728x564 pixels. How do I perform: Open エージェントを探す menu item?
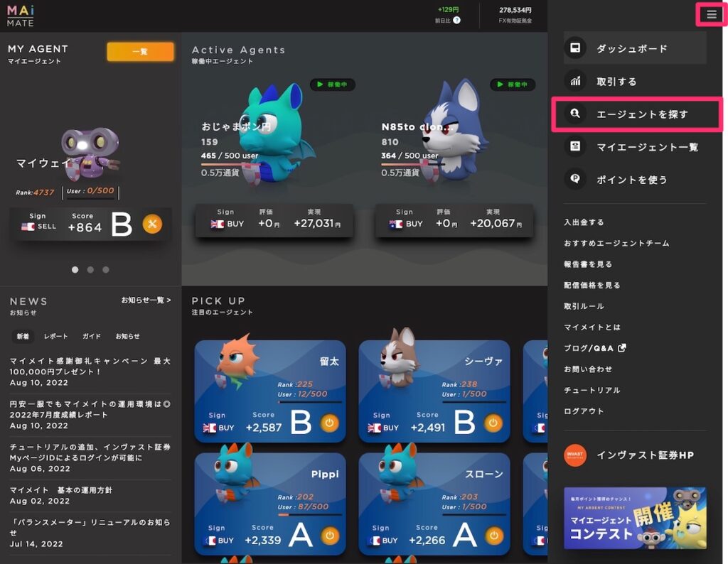(x=641, y=114)
